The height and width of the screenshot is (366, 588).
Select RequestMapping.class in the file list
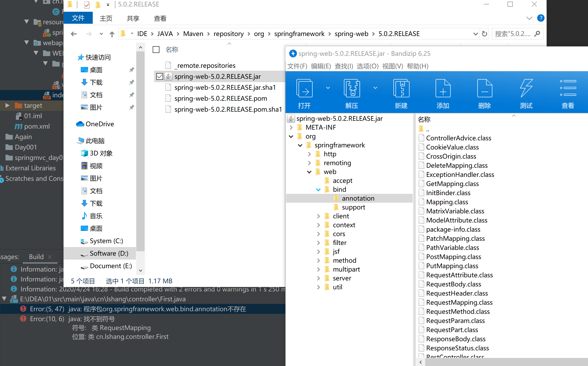tap(459, 302)
